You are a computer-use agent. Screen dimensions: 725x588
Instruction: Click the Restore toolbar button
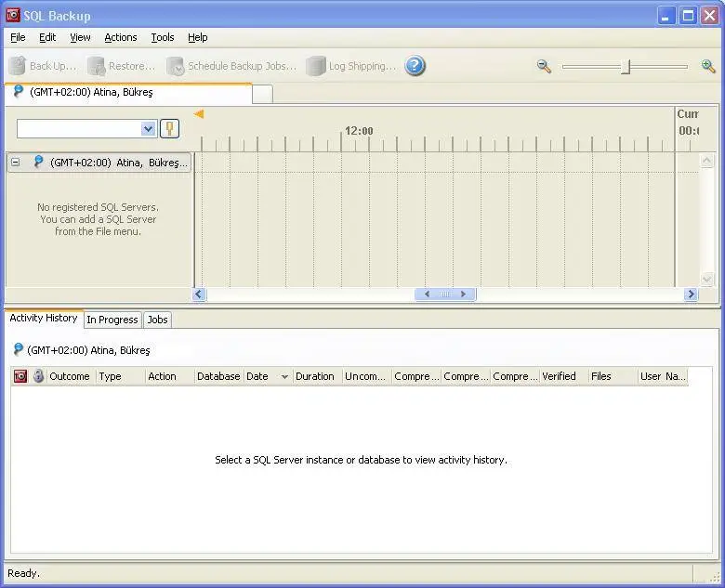[122, 66]
